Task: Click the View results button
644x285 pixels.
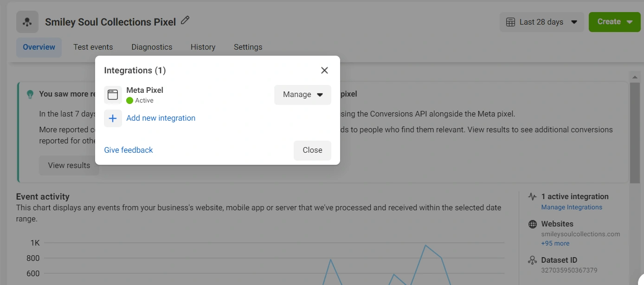Action: [x=69, y=166]
